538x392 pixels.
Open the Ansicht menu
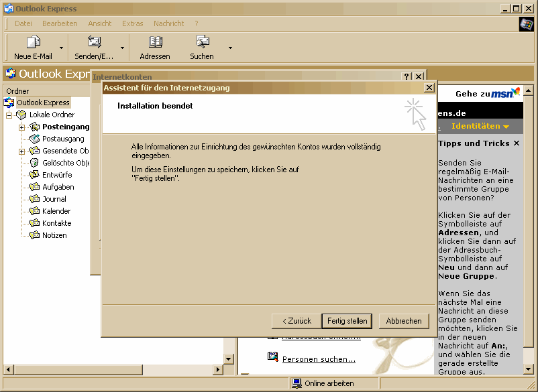pyautogui.click(x=100, y=23)
